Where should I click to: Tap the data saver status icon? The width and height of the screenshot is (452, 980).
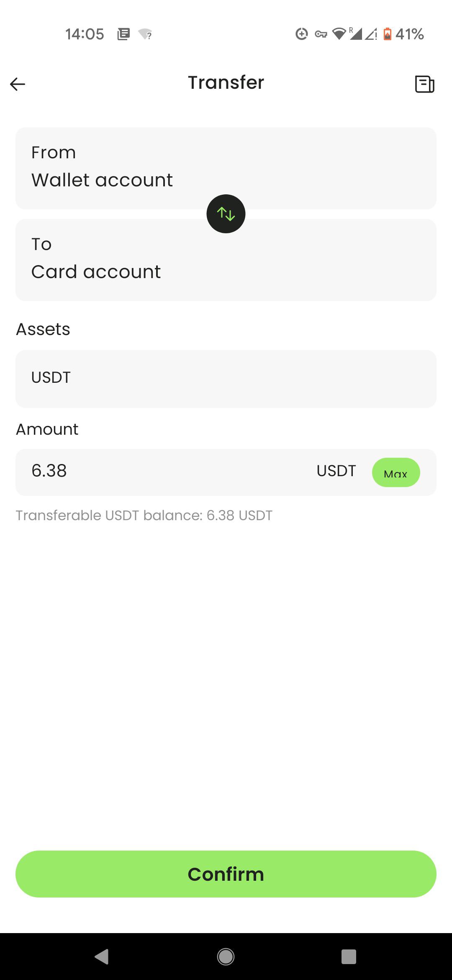301,34
